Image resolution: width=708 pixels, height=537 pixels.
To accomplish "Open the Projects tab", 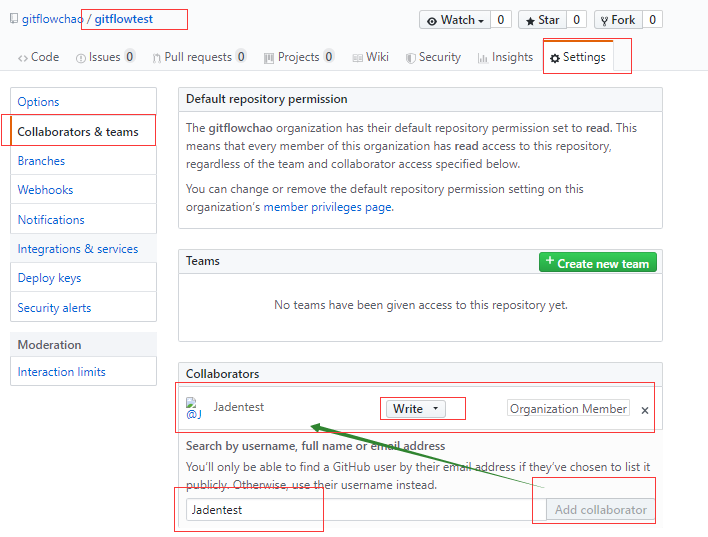I will click(299, 57).
